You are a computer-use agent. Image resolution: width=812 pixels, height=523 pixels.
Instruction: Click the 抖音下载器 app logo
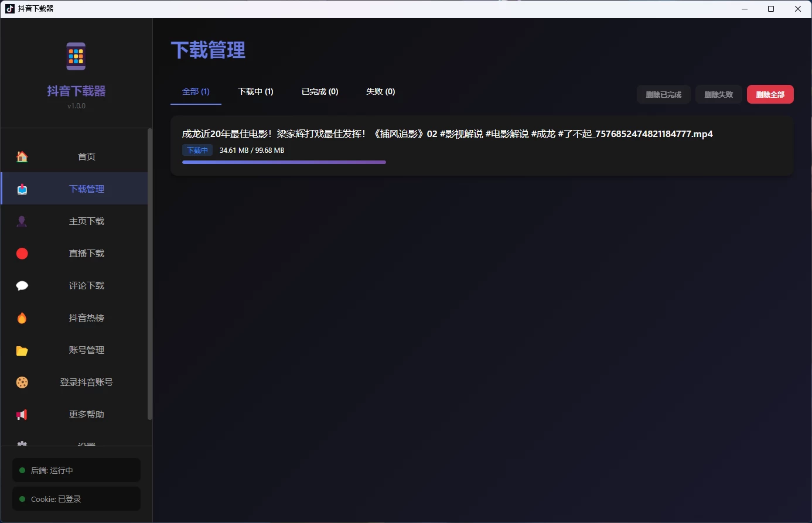76,56
